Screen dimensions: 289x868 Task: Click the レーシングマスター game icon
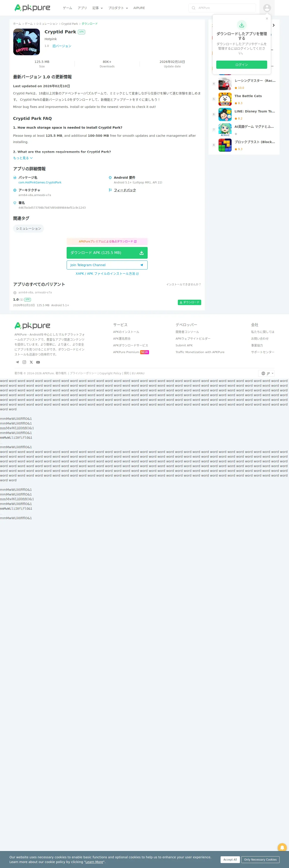[225, 84]
